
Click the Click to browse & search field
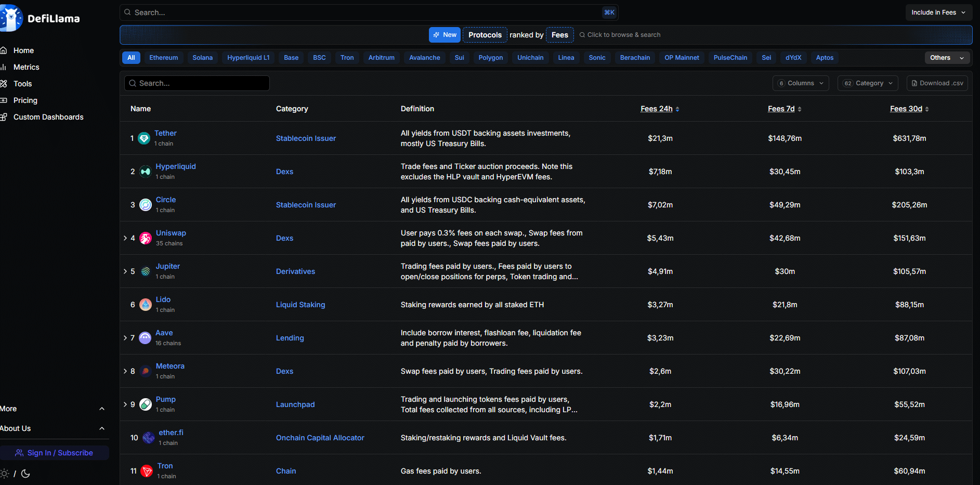click(x=620, y=35)
